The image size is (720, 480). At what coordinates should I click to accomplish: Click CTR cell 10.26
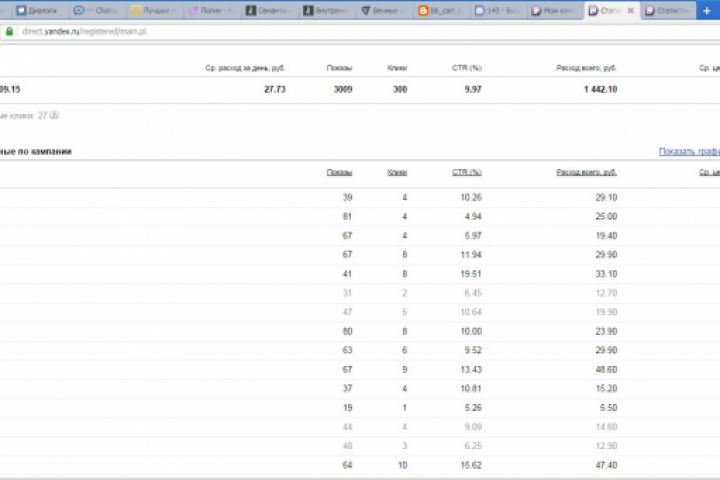tap(471, 198)
